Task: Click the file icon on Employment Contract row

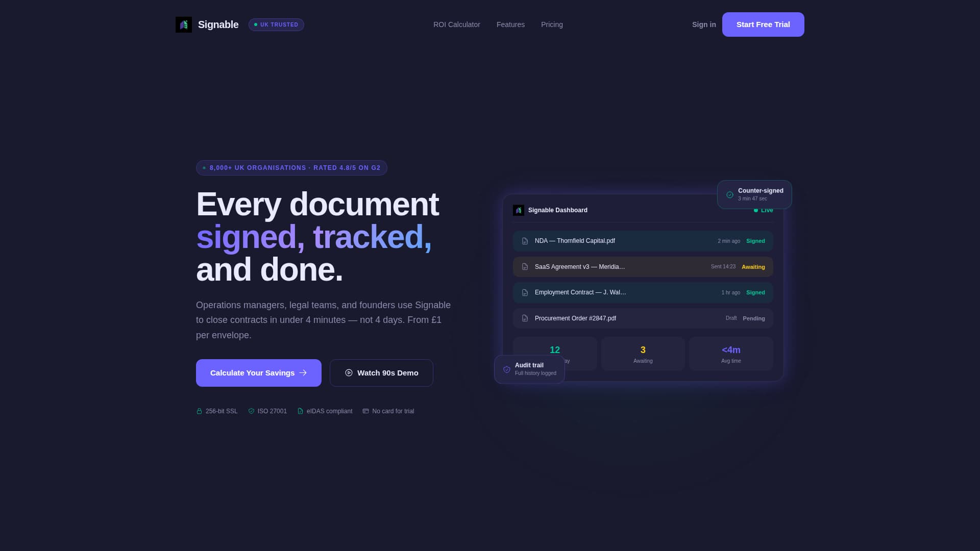Action: [525, 293]
